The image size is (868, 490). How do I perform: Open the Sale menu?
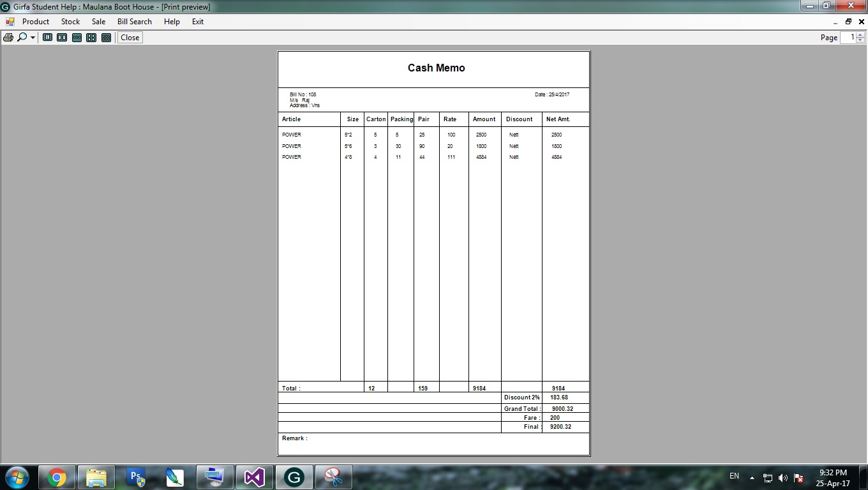tap(98, 21)
